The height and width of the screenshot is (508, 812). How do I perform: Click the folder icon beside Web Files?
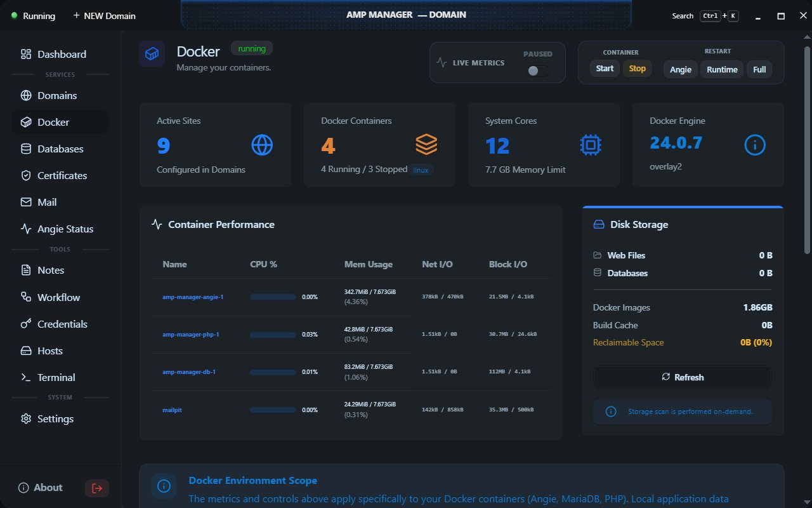pyautogui.click(x=597, y=255)
